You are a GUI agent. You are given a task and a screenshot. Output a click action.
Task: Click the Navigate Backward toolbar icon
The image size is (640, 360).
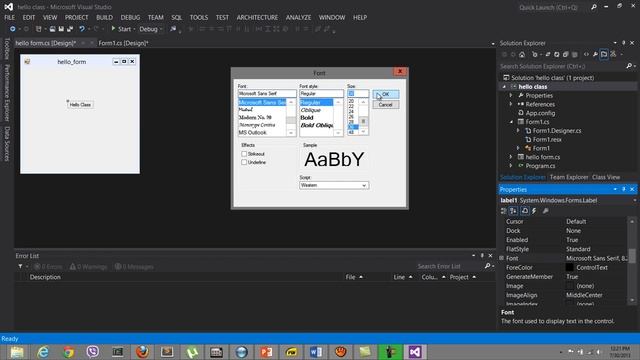(x=13, y=29)
